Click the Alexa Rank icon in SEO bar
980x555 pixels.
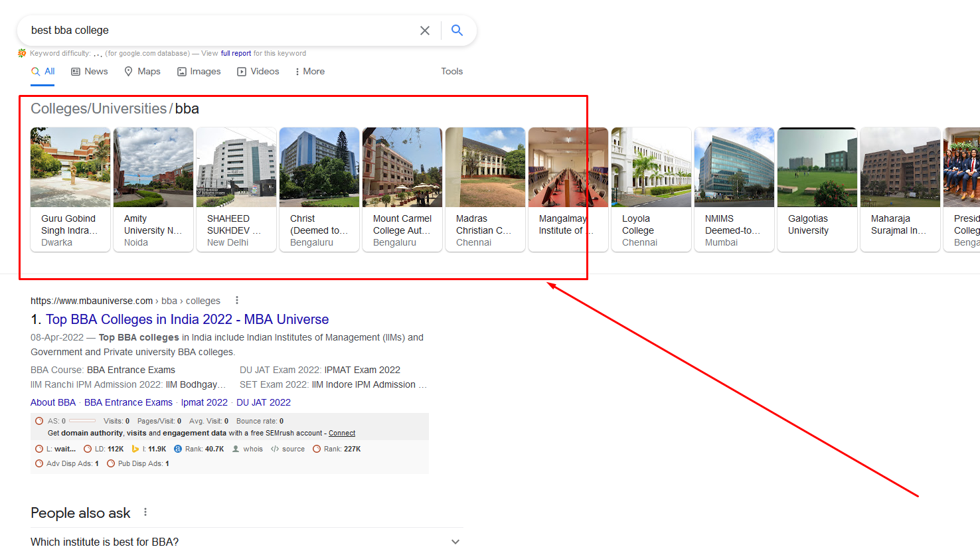coord(178,449)
